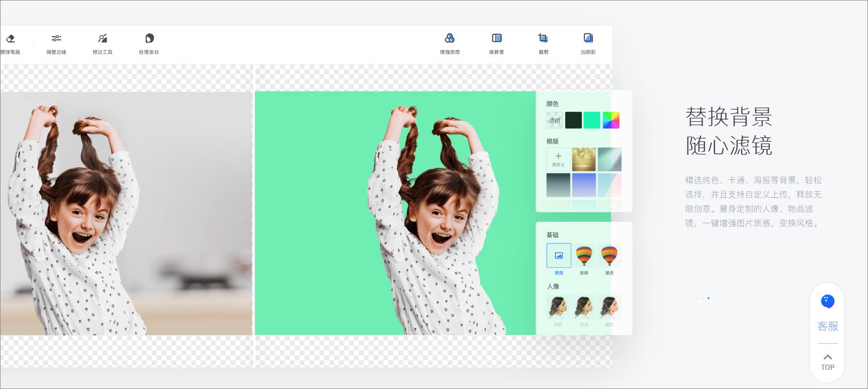Open the adjust edge tool (调整边缘)
This screenshot has width=868, height=389.
point(56,39)
